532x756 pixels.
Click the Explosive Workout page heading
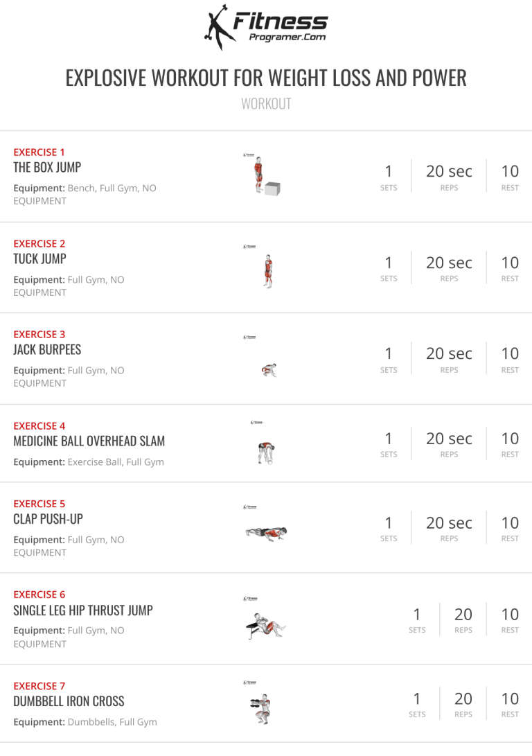pyautogui.click(x=266, y=78)
